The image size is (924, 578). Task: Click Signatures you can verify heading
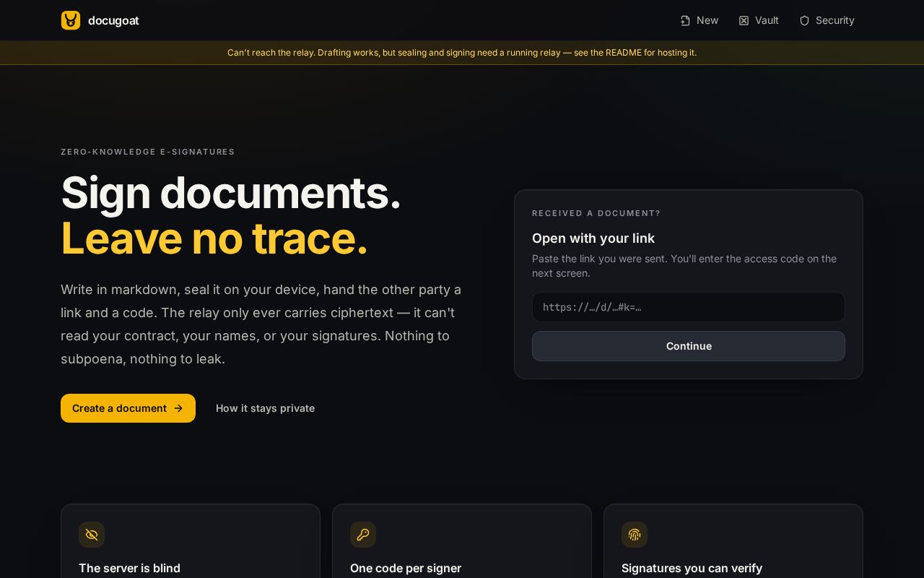[692, 568]
